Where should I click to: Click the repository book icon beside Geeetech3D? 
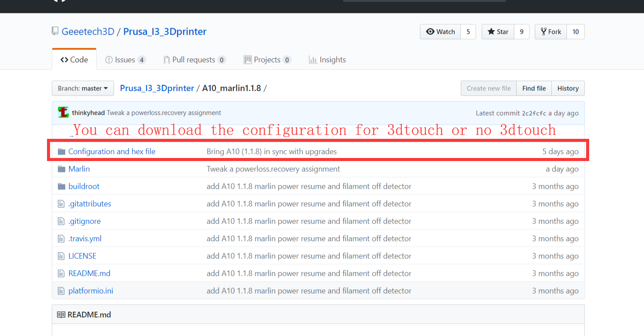pyautogui.click(x=55, y=31)
